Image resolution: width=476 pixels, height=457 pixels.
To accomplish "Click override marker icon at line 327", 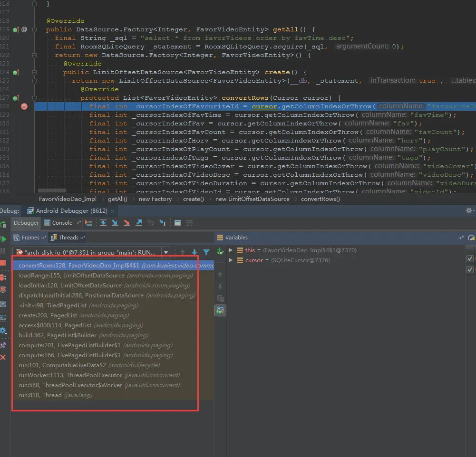I will tap(16, 98).
